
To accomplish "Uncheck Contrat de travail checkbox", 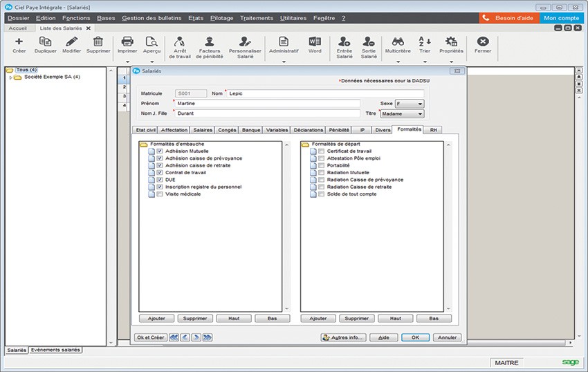I will (x=160, y=172).
